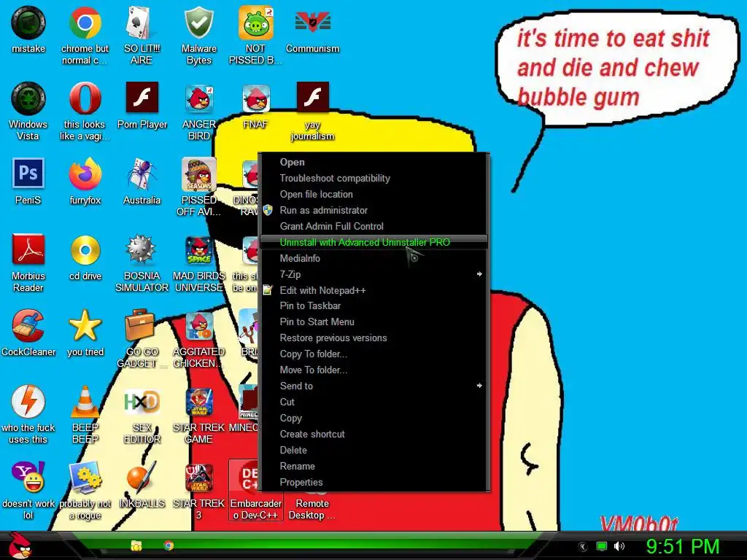Select the 'FNAF' Angry Birds icon
The height and width of the screenshot is (560, 747).
tap(256, 98)
